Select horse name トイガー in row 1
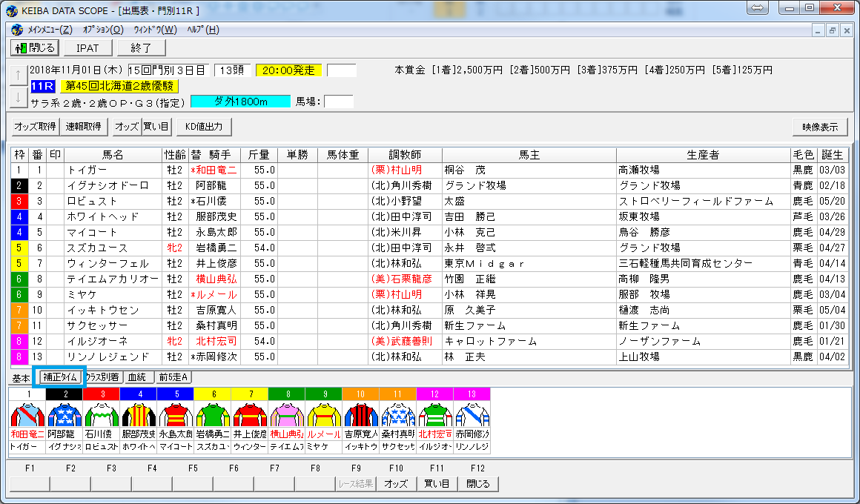This screenshot has height=504, width=860. pos(87,170)
